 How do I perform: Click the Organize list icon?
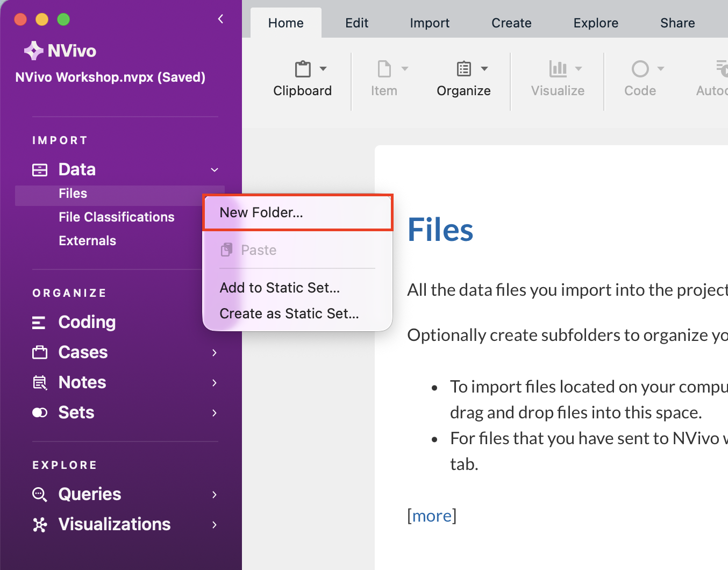[x=463, y=69]
